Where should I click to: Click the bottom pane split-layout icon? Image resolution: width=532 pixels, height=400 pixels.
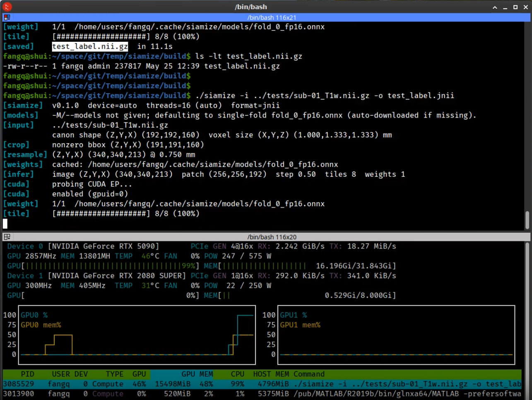tap(7, 237)
